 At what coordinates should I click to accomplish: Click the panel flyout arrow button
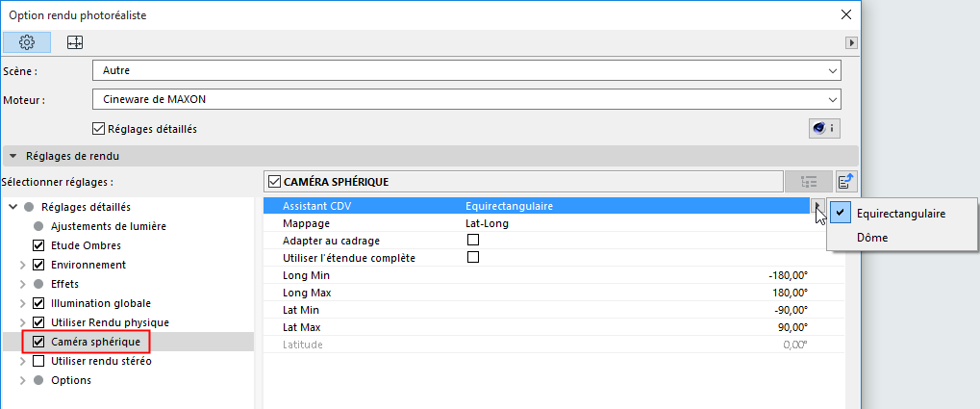(850, 42)
